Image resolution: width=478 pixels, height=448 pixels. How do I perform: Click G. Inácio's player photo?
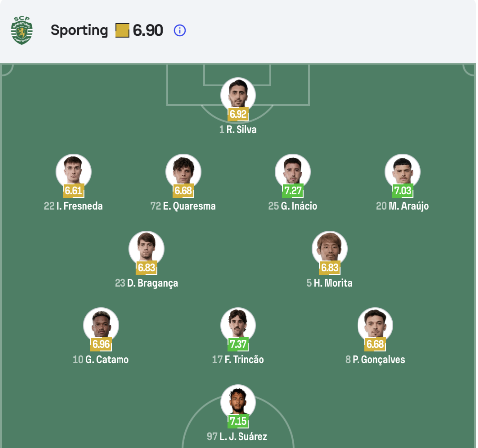[293, 171]
